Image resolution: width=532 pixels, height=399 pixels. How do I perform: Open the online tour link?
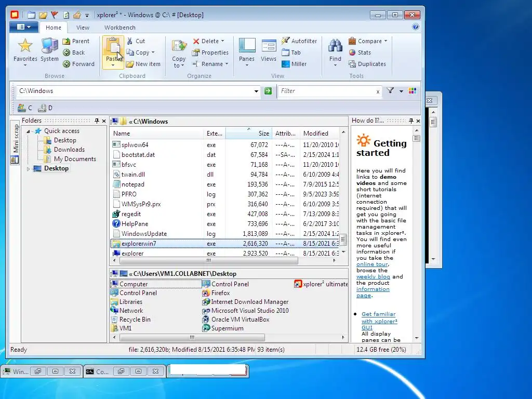(372, 264)
